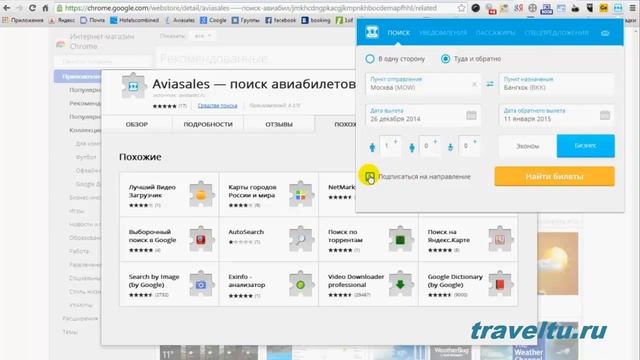This screenshot has width=640, height=360.
Task: Open the ОБЗОР tab
Action: pyautogui.click(x=137, y=124)
